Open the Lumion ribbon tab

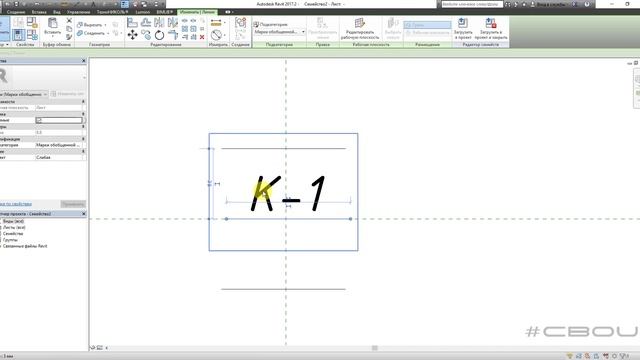(142, 12)
